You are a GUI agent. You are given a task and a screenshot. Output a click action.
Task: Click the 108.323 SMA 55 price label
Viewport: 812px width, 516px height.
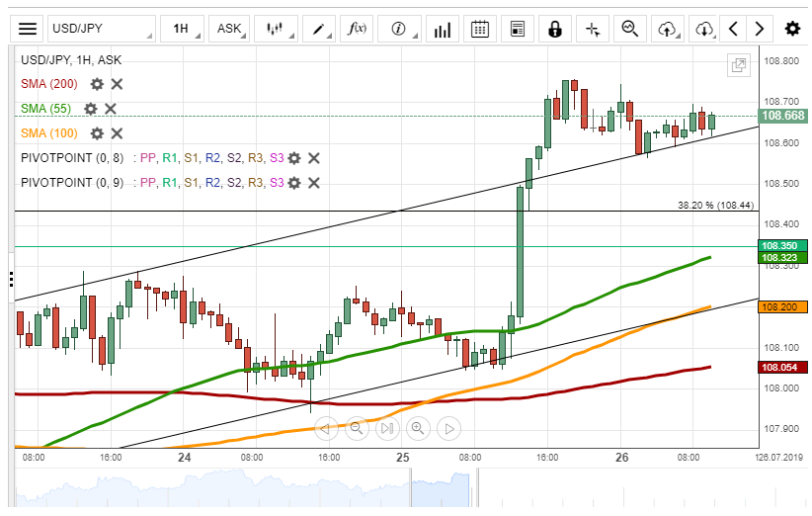pos(782,257)
